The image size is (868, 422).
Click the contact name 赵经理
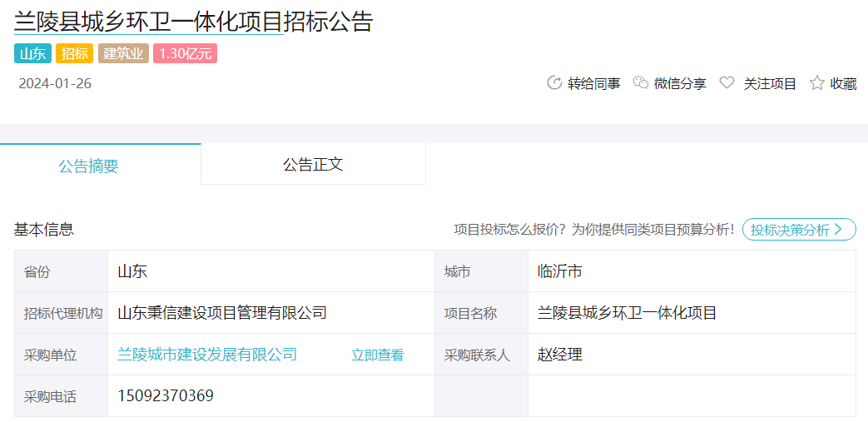pyautogui.click(x=559, y=355)
